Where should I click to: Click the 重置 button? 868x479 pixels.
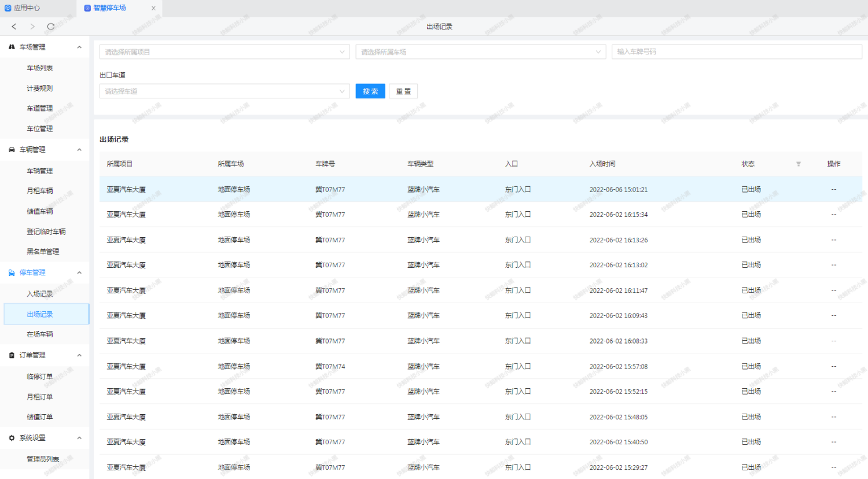403,91
